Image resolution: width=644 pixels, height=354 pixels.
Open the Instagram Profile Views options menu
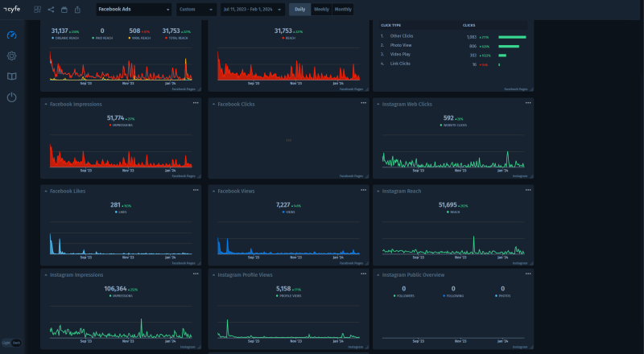pyautogui.click(x=364, y=274)
